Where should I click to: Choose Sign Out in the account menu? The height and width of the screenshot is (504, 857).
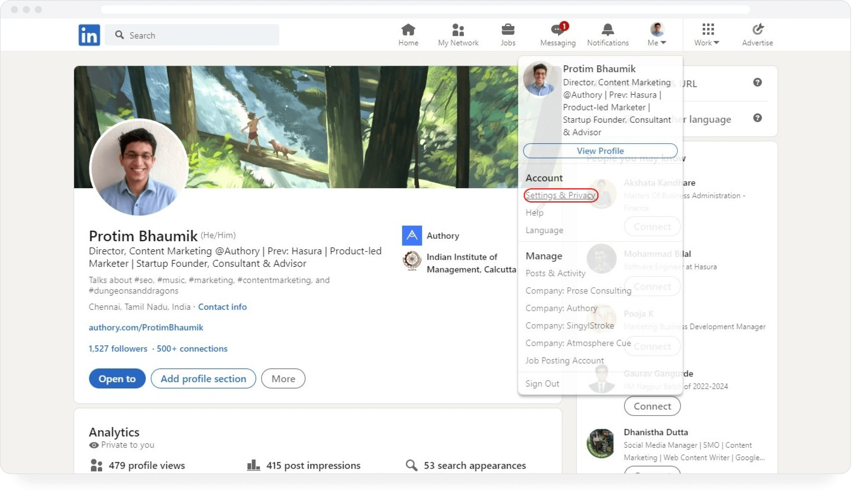tap(542, 384)
